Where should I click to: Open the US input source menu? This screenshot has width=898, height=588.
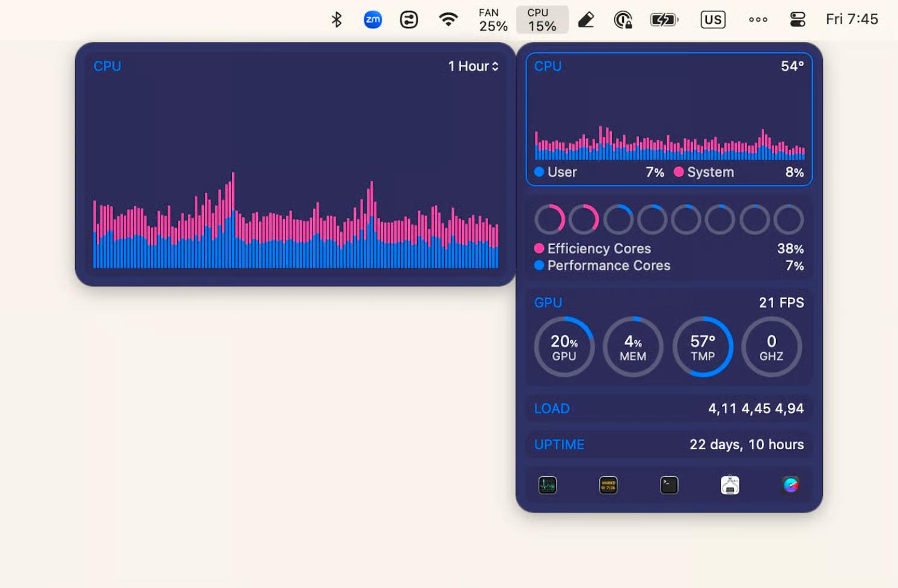click(713, 20)
